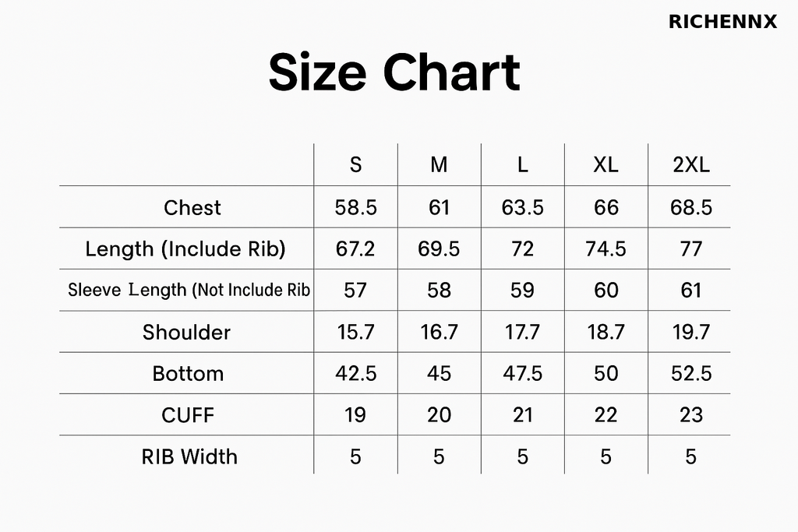Screen dimensions: 798x532
Task: Click the RIB Width row label
Action: [189, 456]
